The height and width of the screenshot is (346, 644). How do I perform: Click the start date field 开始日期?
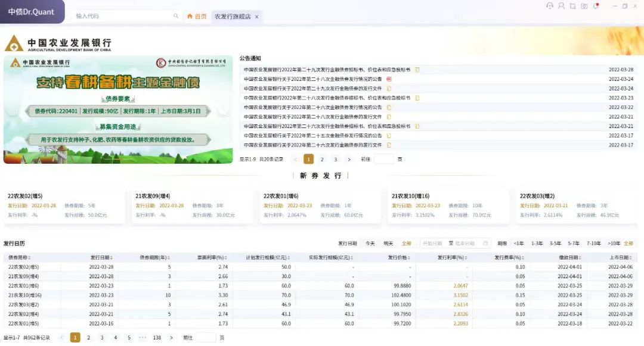click(432, 244)
